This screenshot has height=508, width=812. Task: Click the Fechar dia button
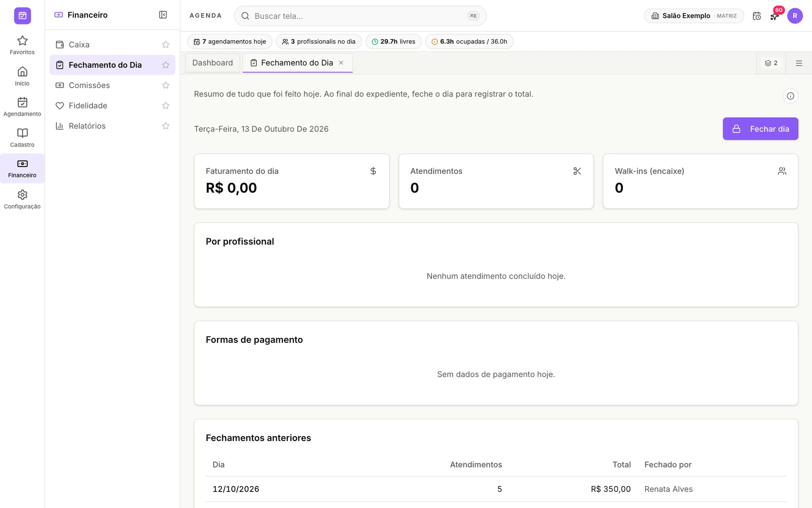[760, 129]
